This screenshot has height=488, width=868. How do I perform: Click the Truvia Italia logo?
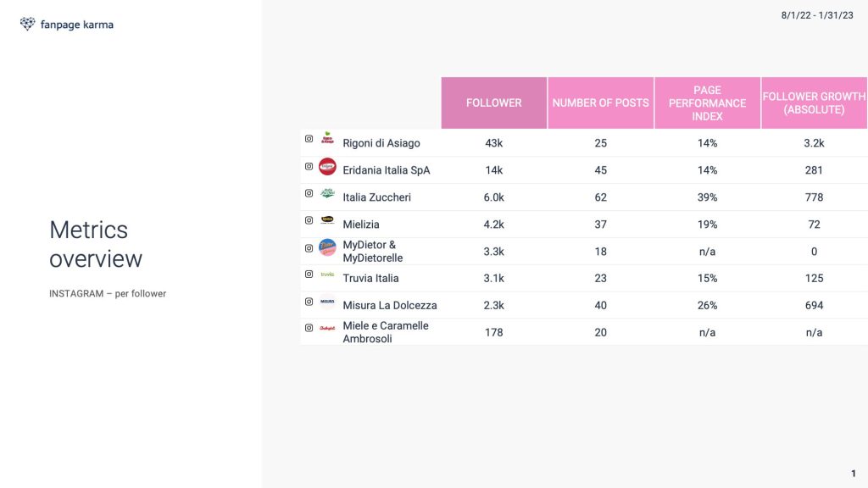point(327,274)
